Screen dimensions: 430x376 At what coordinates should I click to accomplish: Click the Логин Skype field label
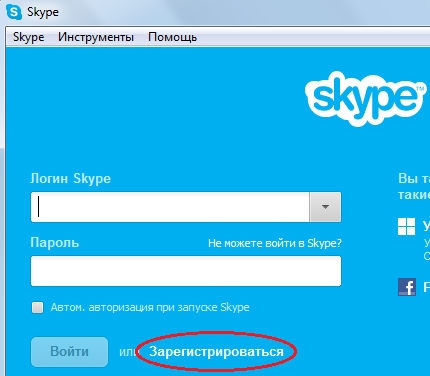(70, 179)
